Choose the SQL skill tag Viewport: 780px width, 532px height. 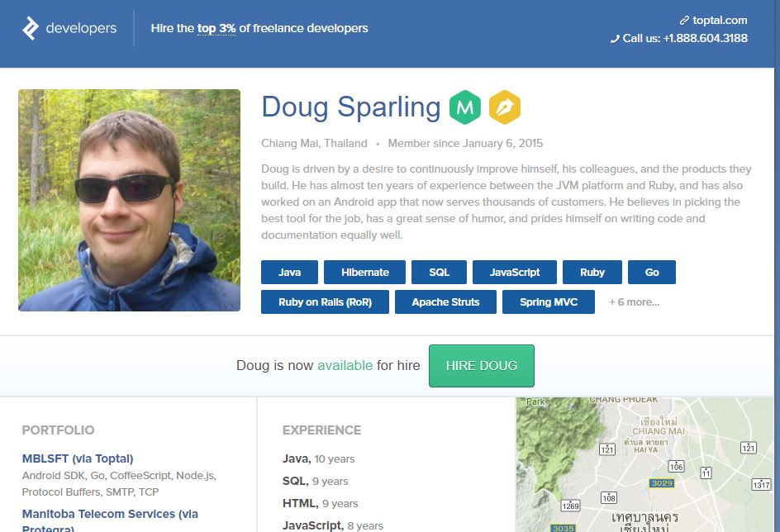(x=440, y=272)
